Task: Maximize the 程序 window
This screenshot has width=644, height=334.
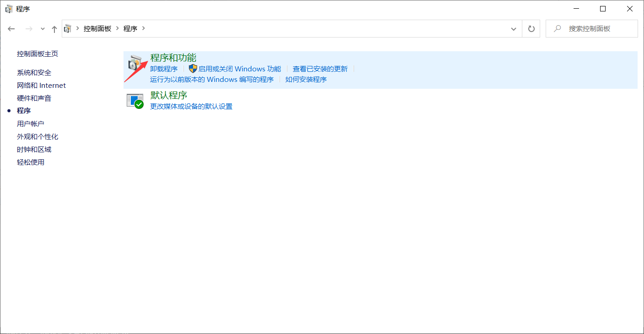Action: coord(603,9)
